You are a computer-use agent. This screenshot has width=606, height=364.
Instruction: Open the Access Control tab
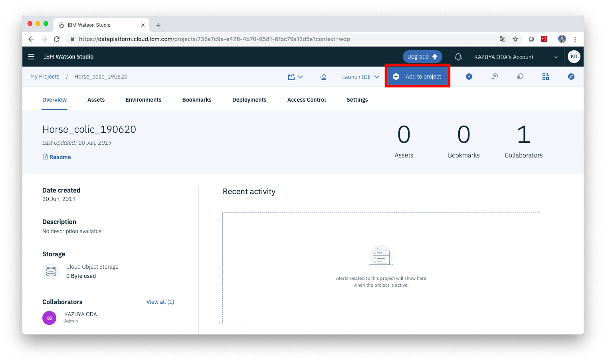(306, 100)
